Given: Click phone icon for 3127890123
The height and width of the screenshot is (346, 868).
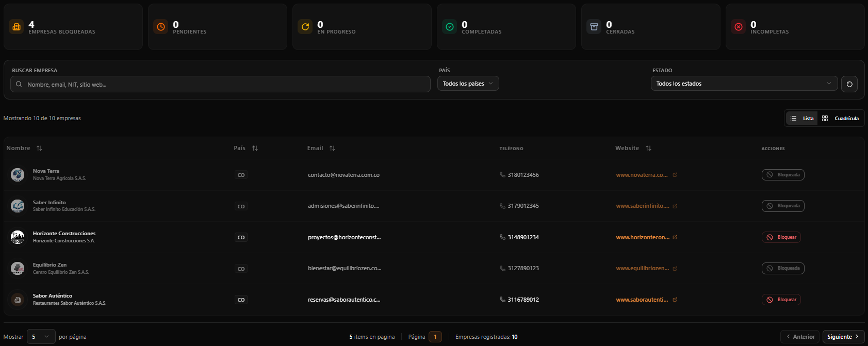Looking at the screenshot, I should [x=502, y=268].
